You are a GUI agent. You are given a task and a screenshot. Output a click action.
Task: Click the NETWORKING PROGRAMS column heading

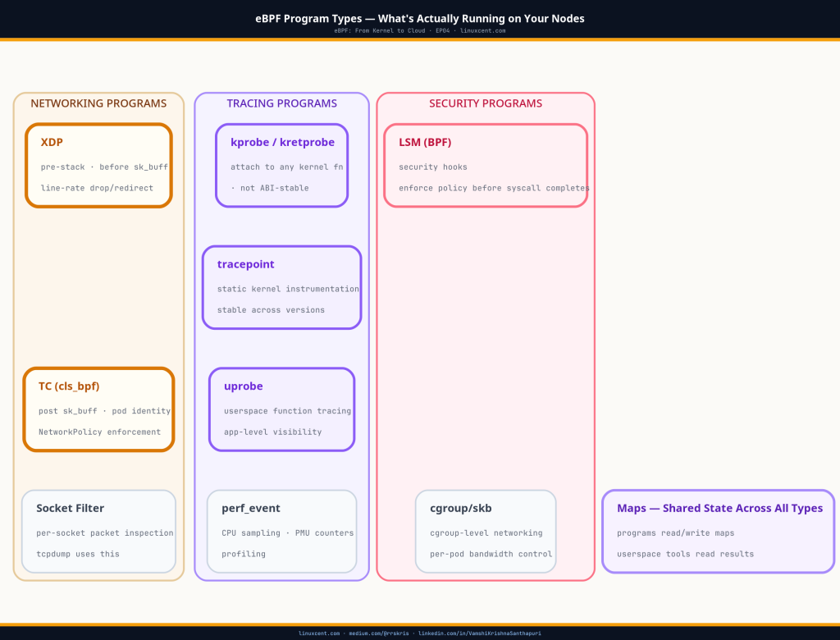98,103
